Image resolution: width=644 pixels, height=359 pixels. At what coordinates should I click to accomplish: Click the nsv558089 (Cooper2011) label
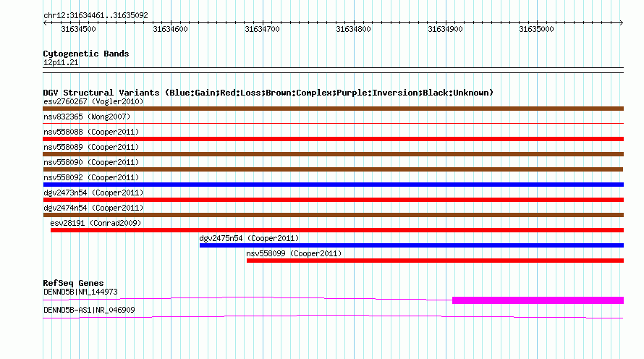91,147
